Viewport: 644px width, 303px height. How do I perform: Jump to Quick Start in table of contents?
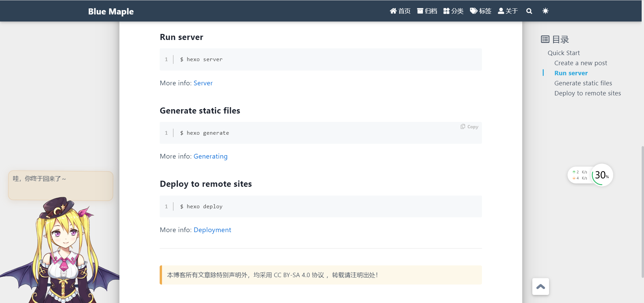pyautogui.click(x=563, y=53)
